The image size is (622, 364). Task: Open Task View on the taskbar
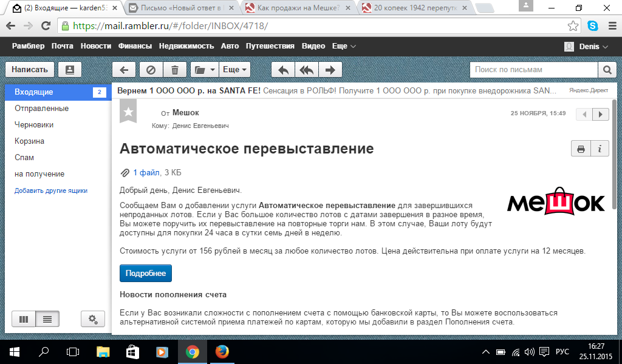click(x=73, y=352)
